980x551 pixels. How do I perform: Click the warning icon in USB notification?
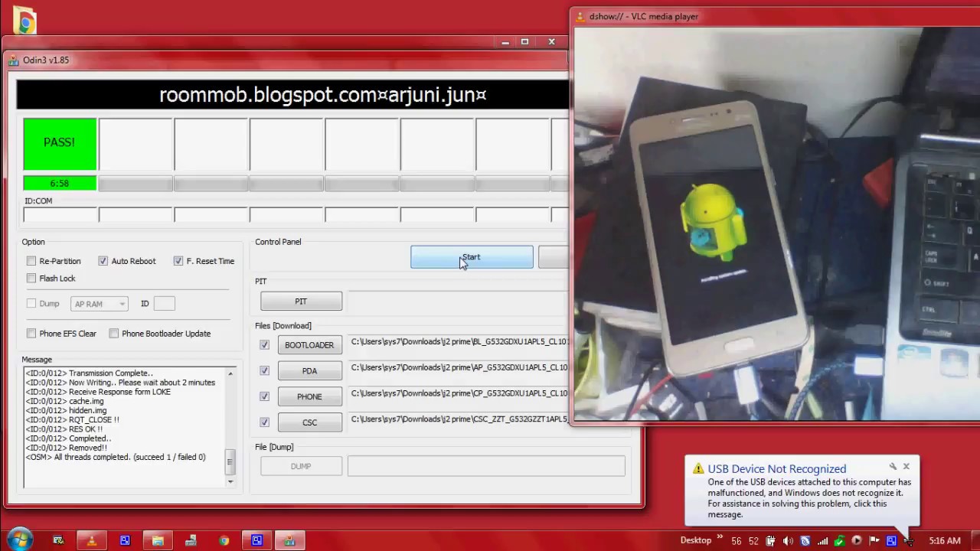tap(697, 469)
